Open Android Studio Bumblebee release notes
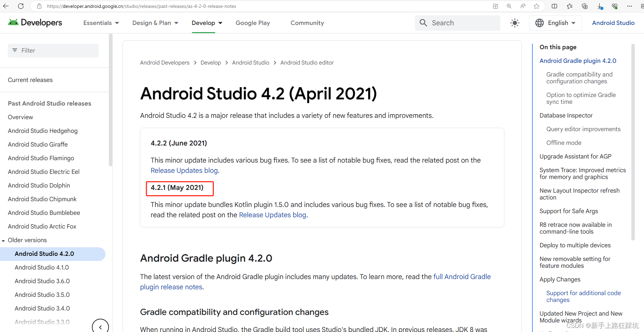 point(44,213)
